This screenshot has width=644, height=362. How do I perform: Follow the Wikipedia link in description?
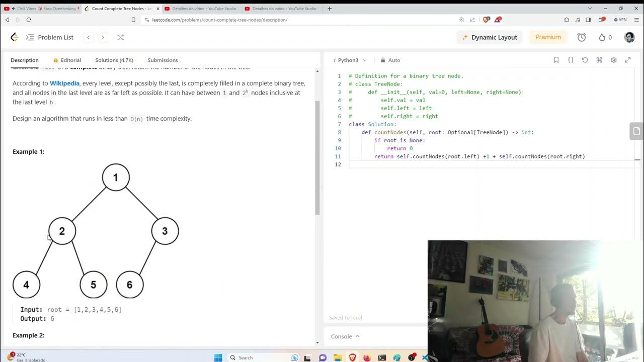64,83
